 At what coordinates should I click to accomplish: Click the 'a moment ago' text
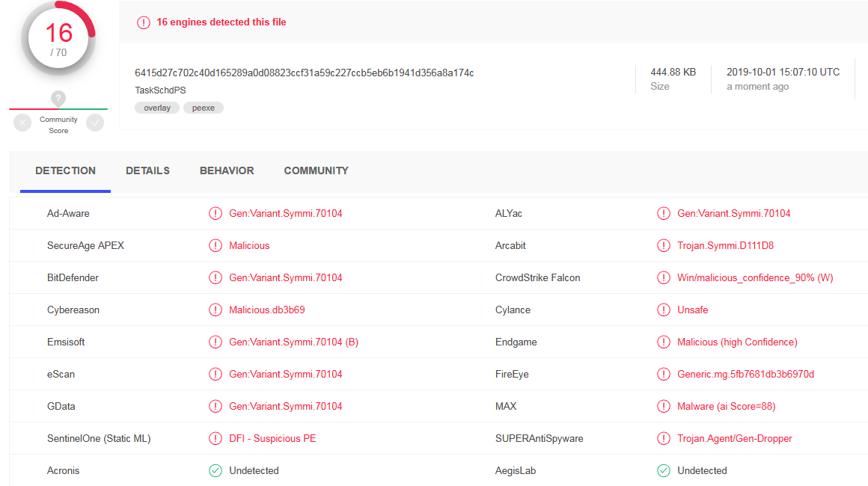(757, 87)
